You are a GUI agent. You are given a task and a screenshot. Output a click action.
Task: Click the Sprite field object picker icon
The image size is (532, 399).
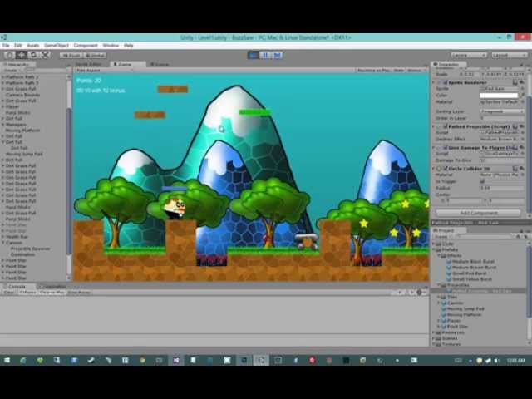(522, 89)
